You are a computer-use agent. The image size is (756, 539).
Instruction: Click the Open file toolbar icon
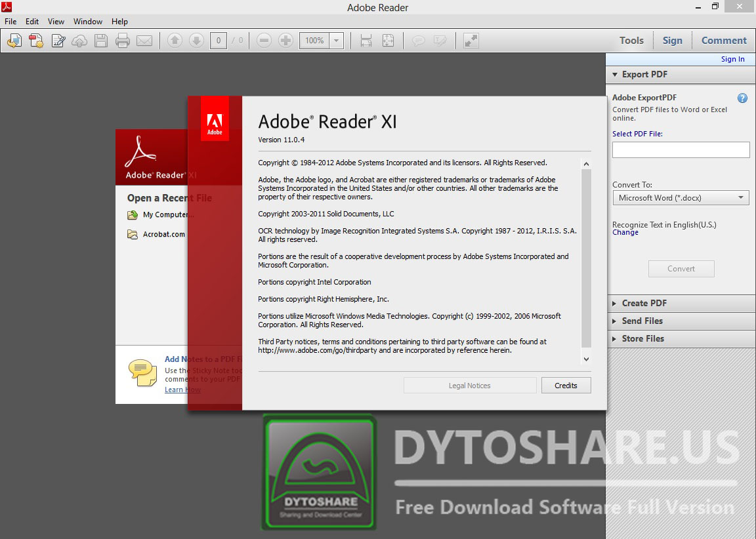14,41
